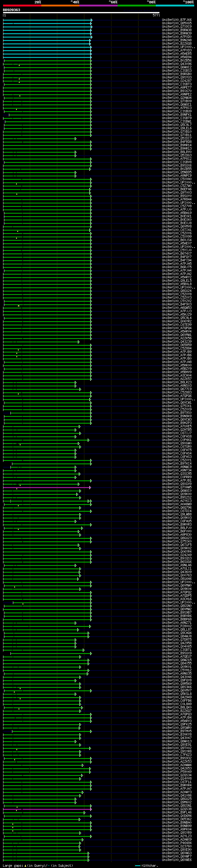Open entry UniRef100_A9PET7

[177, 88]
